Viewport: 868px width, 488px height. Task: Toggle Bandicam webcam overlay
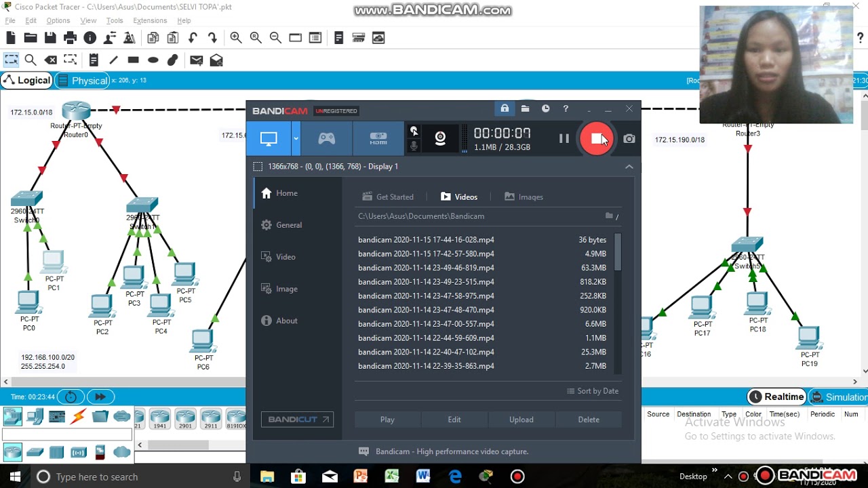(x=440, y=139)
